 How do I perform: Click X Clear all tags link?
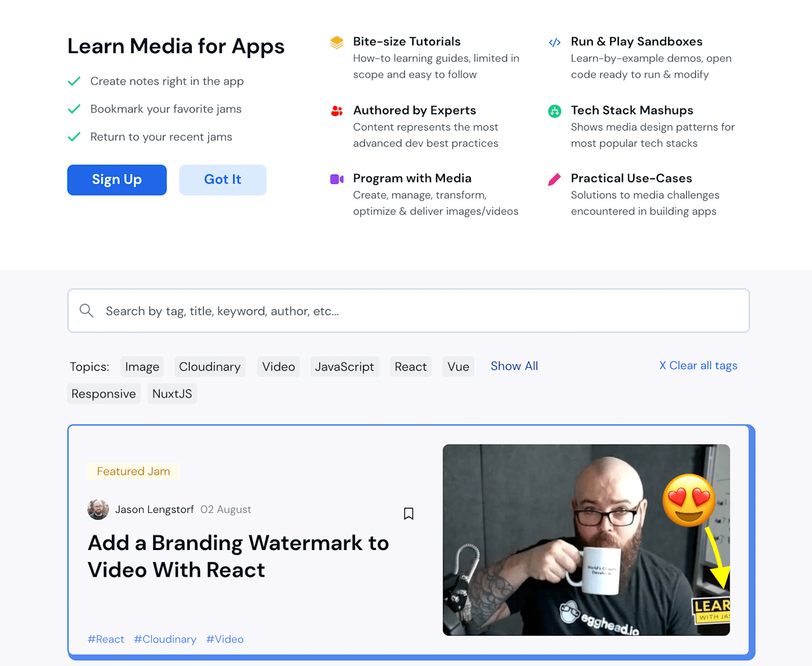[698, 365]
